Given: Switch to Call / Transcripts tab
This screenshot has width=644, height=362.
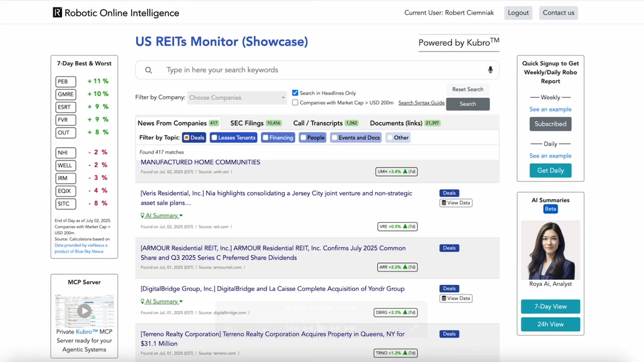Looking at the screenshot, I should coord(326,123).
